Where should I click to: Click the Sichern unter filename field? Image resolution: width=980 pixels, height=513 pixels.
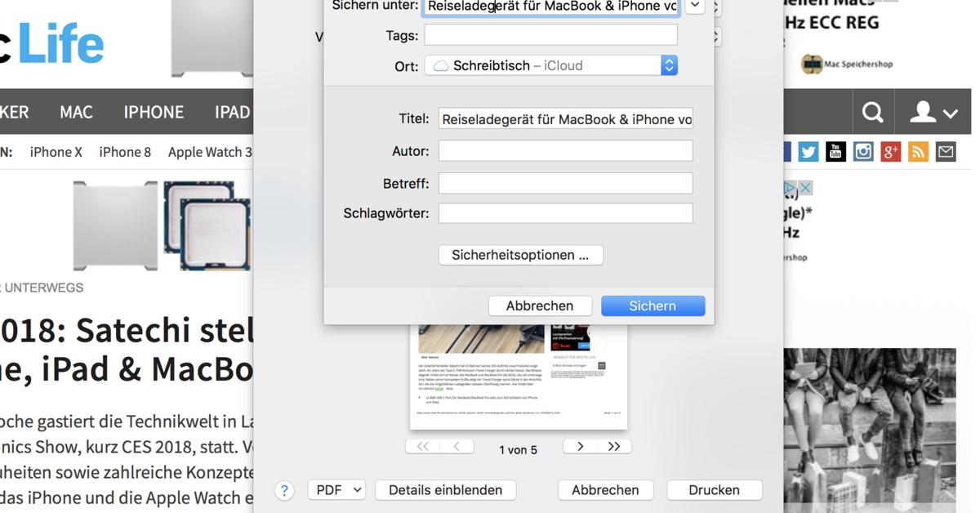[x=550, y=7]
